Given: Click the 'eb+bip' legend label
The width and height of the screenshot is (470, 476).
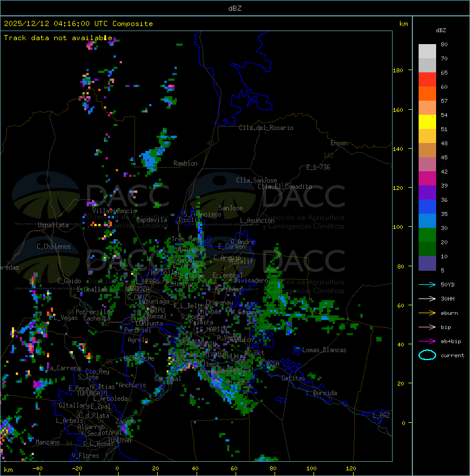Looking at the screenshot, I should pyautogui.click(x=451, y=341).
